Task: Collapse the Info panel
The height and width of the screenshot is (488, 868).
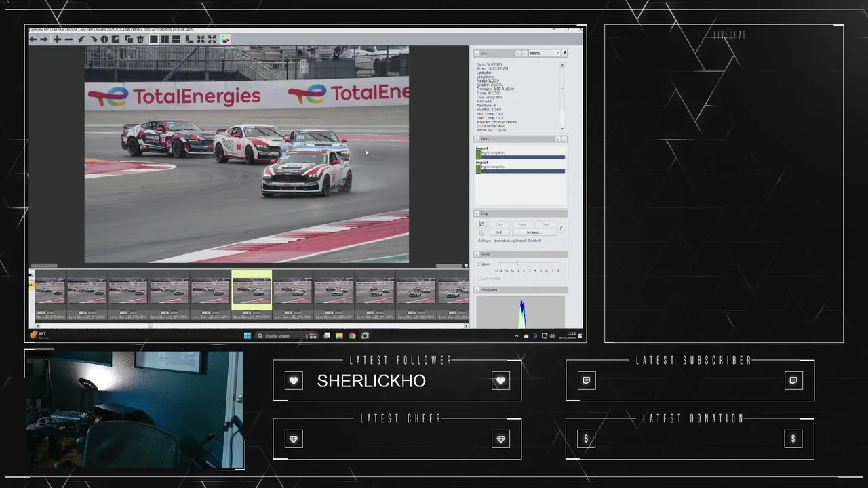Action: coord(477,53)
